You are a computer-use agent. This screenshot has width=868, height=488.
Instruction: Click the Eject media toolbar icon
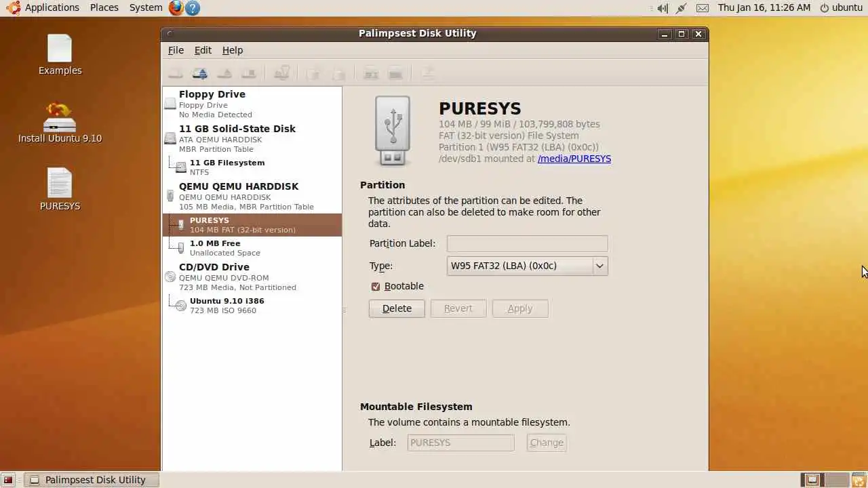[224, 73]
